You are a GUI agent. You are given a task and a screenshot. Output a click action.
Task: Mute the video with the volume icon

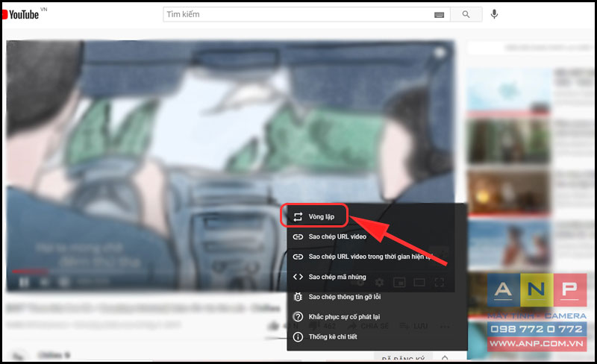[64, 283]
